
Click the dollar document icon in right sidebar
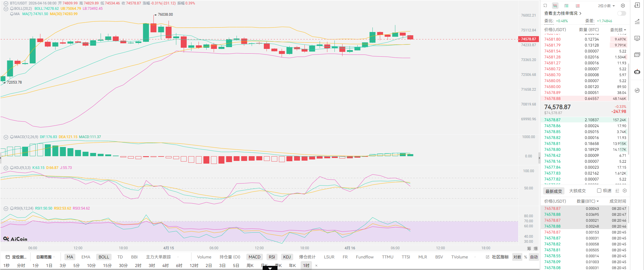point(637,5)
